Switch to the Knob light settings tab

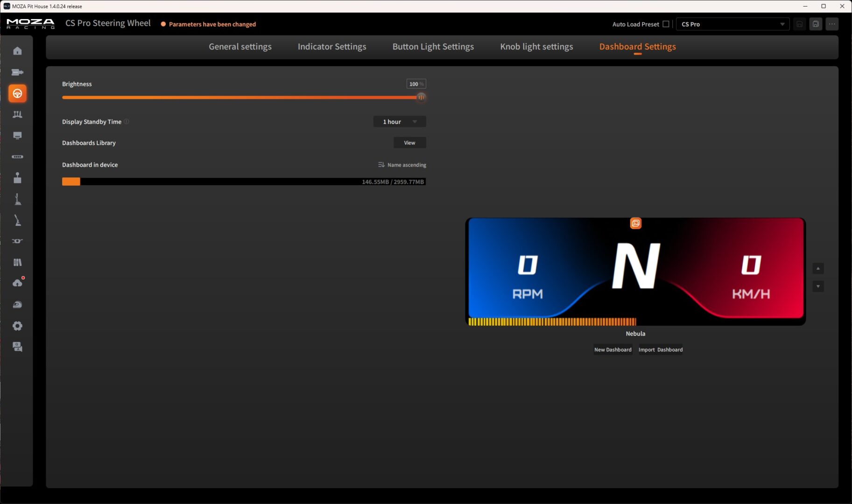(x=536, y=47)
